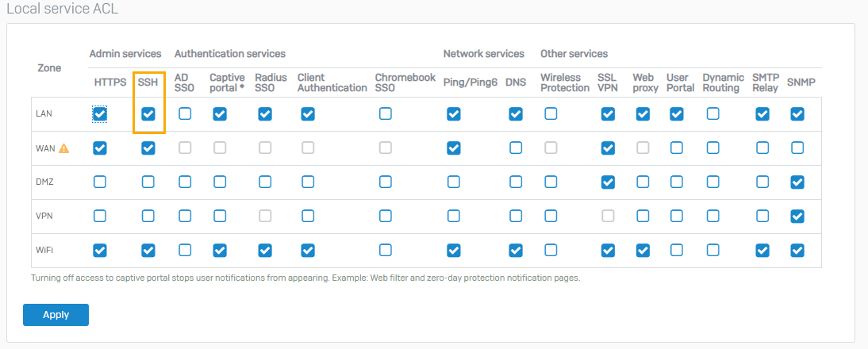
Task: Enable Wireless Protection for WiFi zone
Action: pyautogui.click(x=551, y=251)
